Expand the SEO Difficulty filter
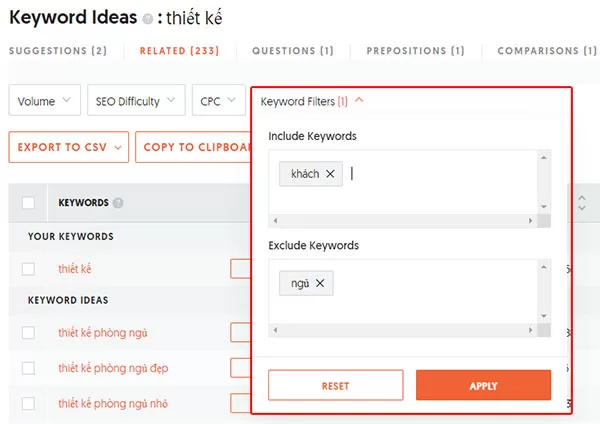The height and width of the screenshot is (424, 600). tap(136, 100)
